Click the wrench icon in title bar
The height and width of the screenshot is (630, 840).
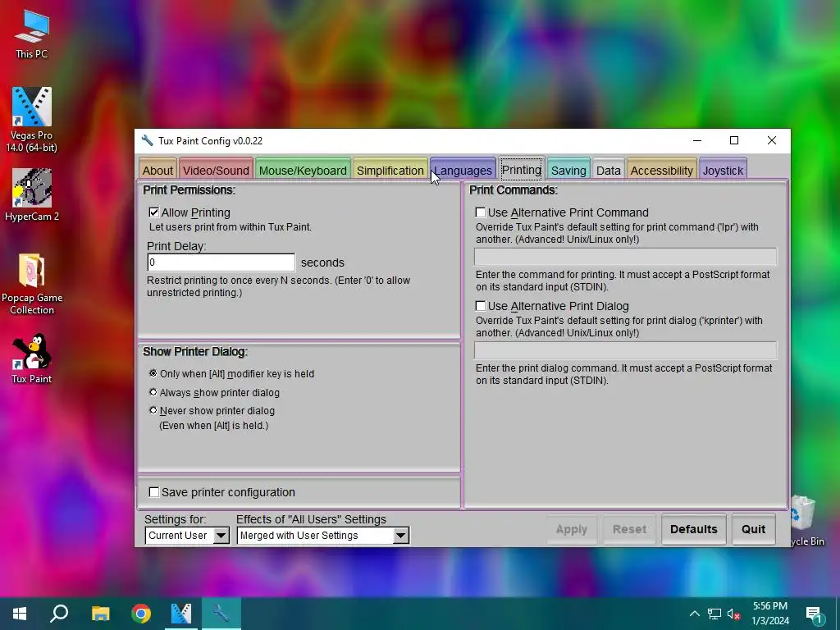[147, 140]
